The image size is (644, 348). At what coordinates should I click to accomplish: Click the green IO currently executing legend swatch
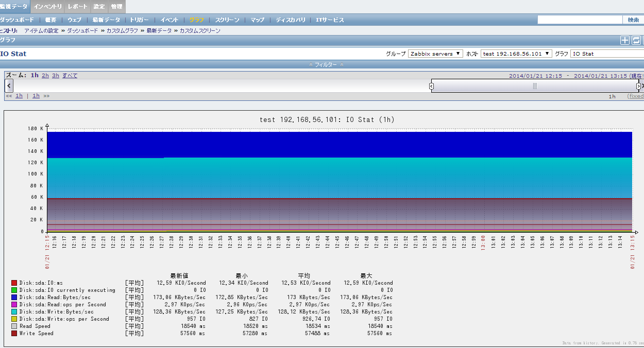click(14, 290)
